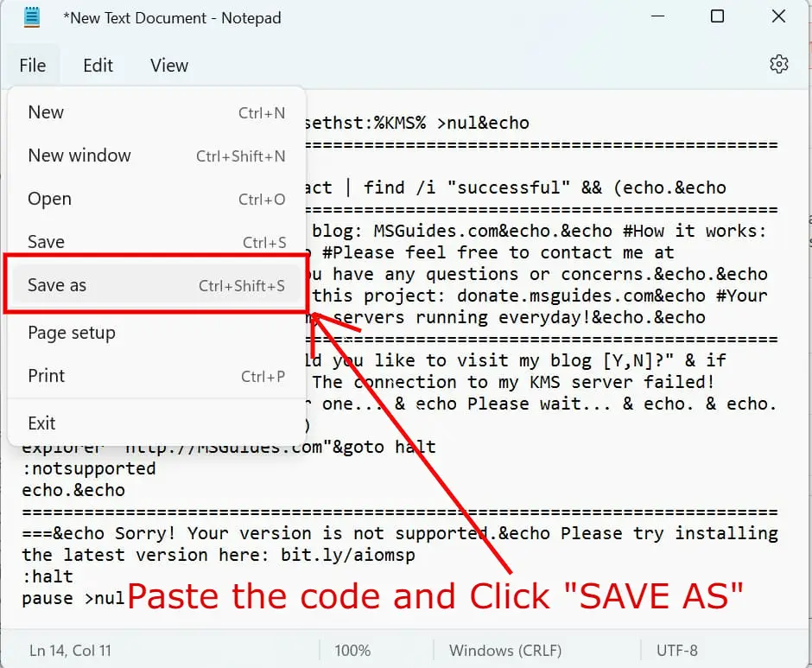Open Notepad settings via gear icon
The width and height of the screenshot is (812, 668).
coord(779,64)
